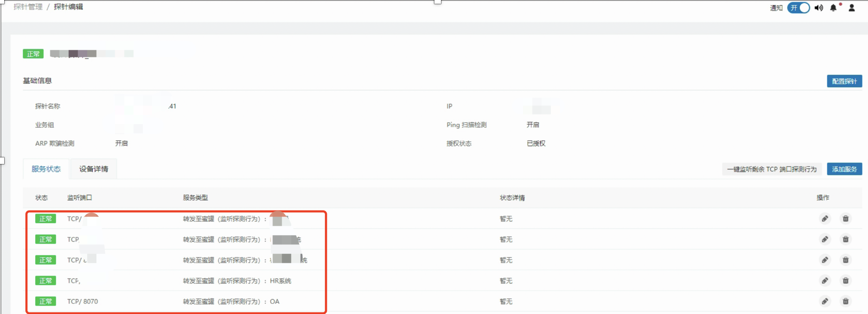Click the sound speaker icon
This screenshot has width=868, height=314.
pos(819,8)
